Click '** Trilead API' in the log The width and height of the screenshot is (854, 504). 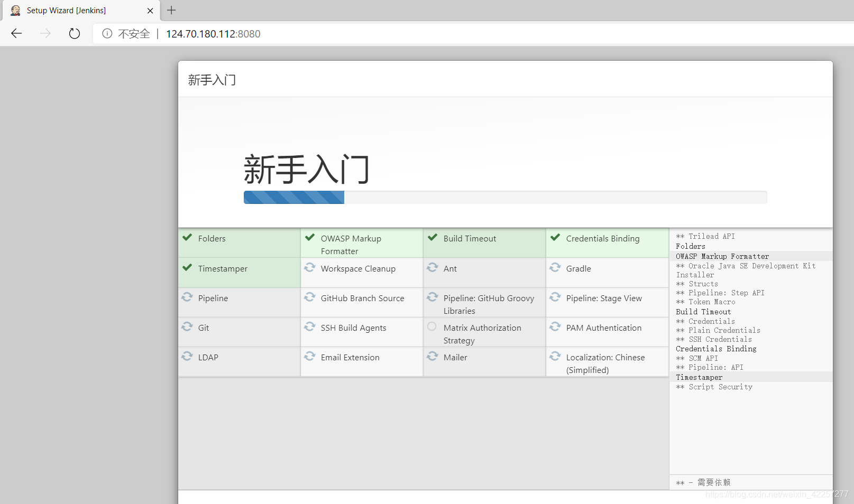[x=705, y=236]
